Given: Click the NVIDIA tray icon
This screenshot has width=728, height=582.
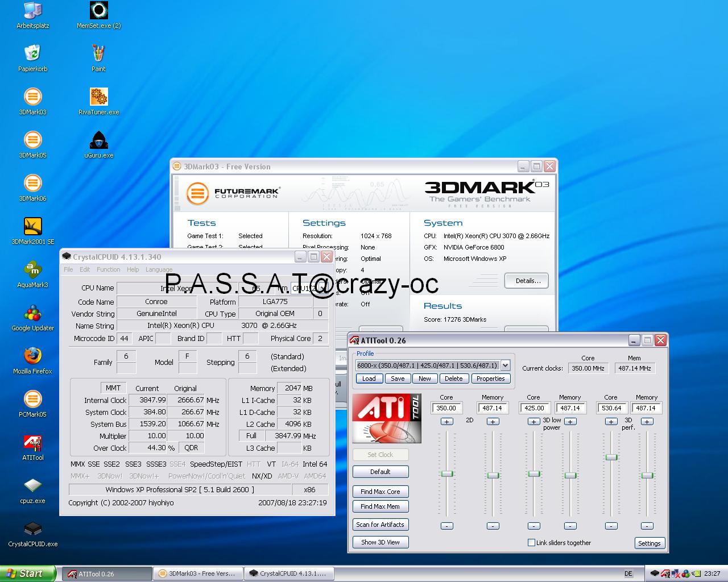Looking at the screenshot, I should pos(696,573).
